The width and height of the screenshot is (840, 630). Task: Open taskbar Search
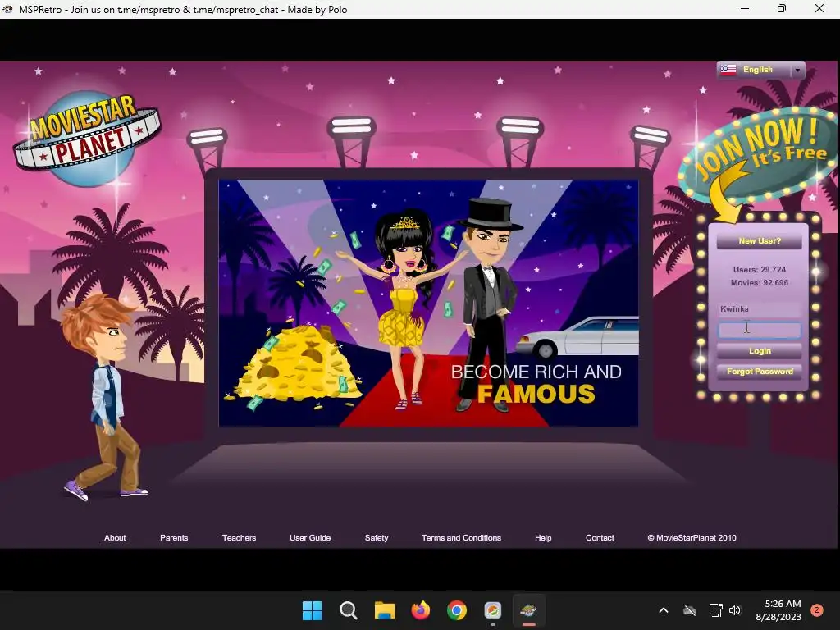[348, 610]
